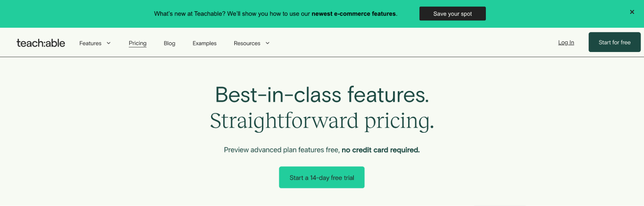Click the Log In link
Viewport: 644px width, 206px height.
pos(566,43)
